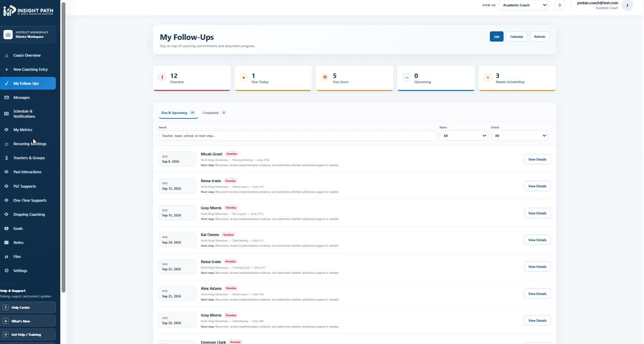Click the Due Soon clock icon
The height and width of the screenshot is (344, 644).
pyautogui.click(x=325, y=77)
